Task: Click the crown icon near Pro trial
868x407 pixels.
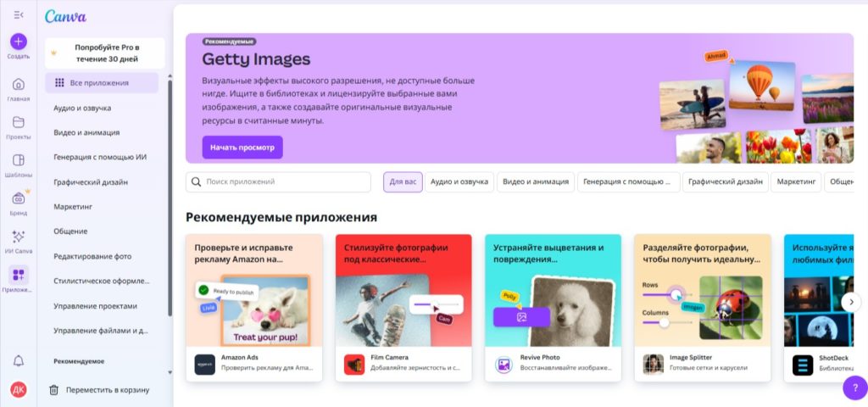Action: pyautogui.click(x=53, y=53)
